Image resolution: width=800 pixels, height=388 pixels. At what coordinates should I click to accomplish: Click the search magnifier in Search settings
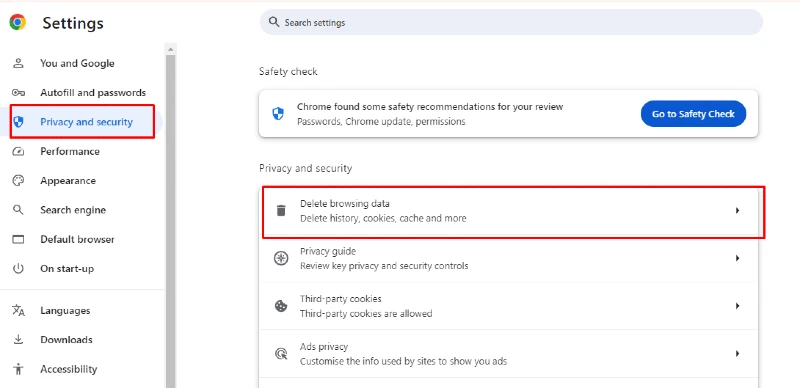(274, 22)
